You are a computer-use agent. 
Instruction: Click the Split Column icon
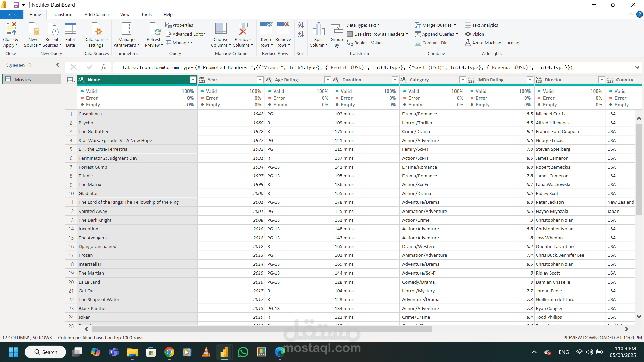(318, 29)
